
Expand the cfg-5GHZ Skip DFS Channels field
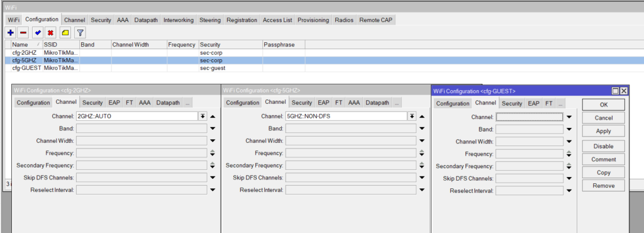coord(422,178)
